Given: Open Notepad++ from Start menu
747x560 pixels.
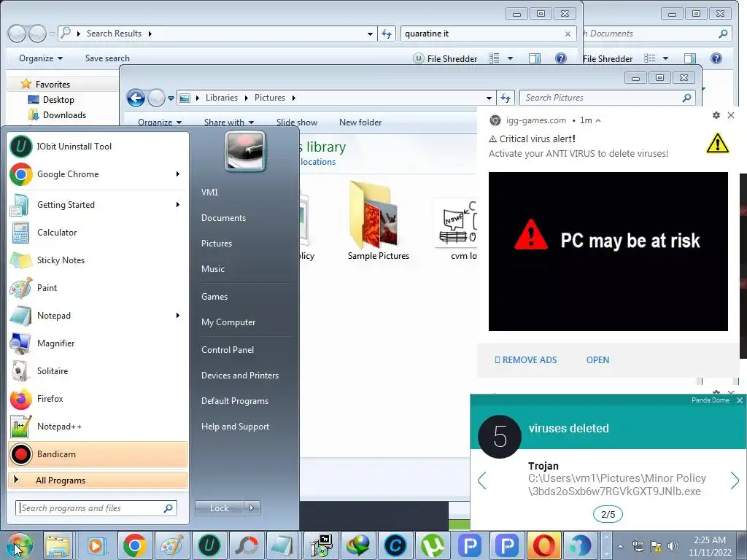Looking at the screenshot, I should (x=98, y=426).
